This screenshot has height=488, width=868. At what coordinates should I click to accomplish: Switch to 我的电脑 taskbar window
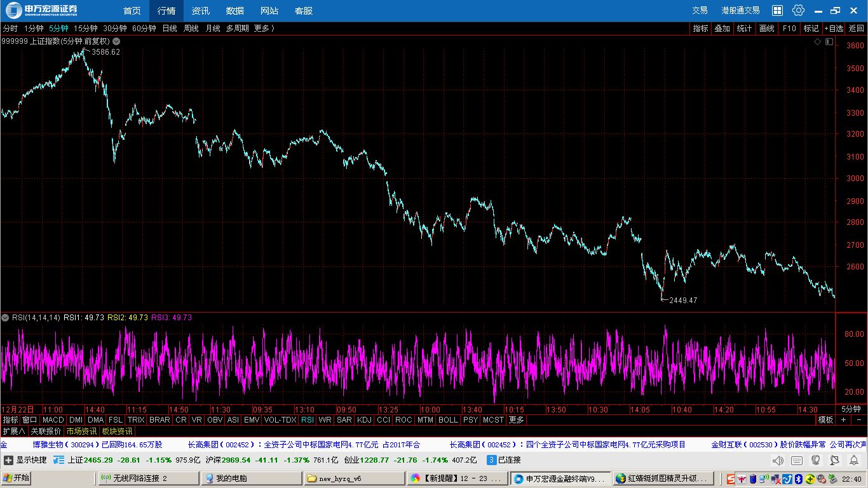(251, 478)
